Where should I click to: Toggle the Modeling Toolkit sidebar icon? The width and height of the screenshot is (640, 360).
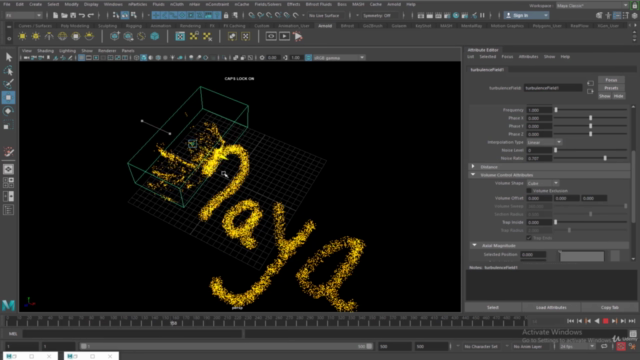(599, 16)
